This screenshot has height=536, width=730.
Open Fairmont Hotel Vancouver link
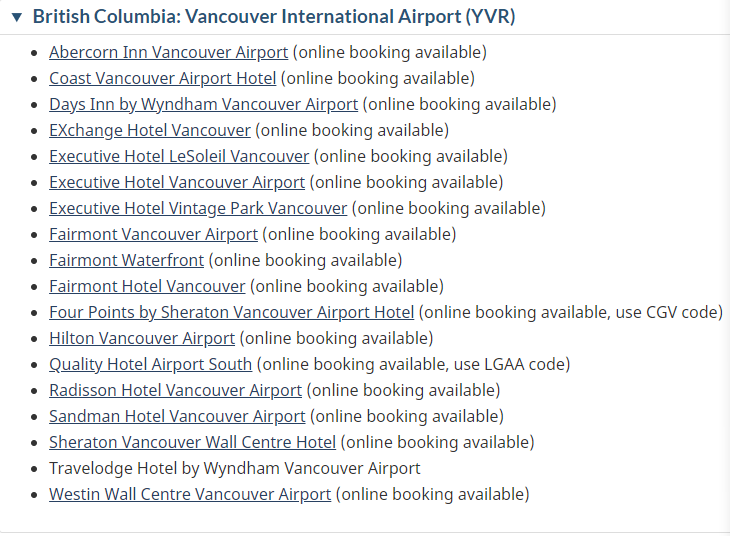[x=147, y=286]
